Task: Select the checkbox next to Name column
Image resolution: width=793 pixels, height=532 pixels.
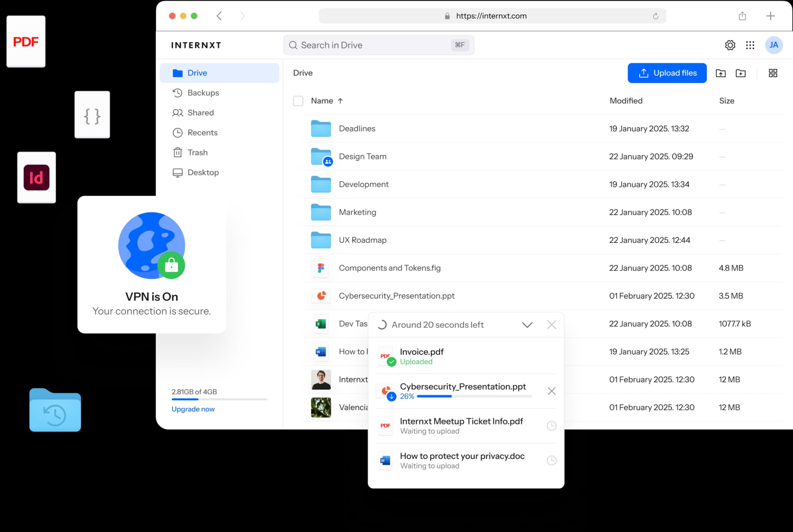Action: pyautogui.click(x=298, y=101)
